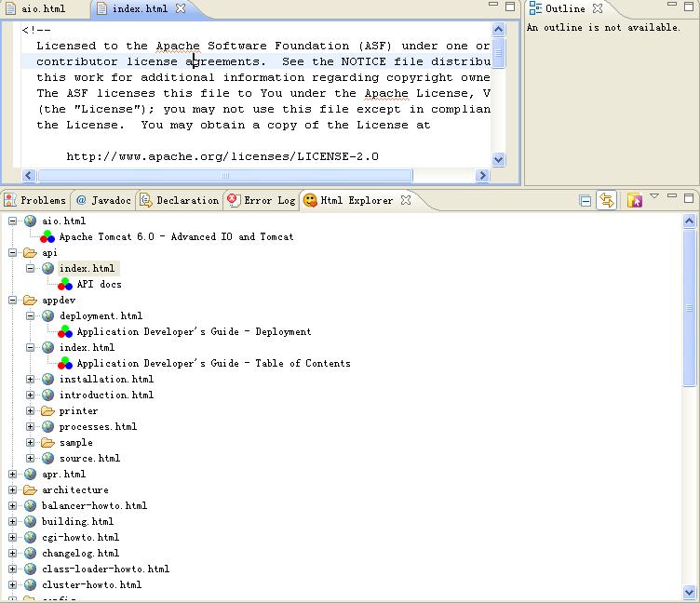
Task: Click the sample folder icon
Action: [x=47, y=442]
